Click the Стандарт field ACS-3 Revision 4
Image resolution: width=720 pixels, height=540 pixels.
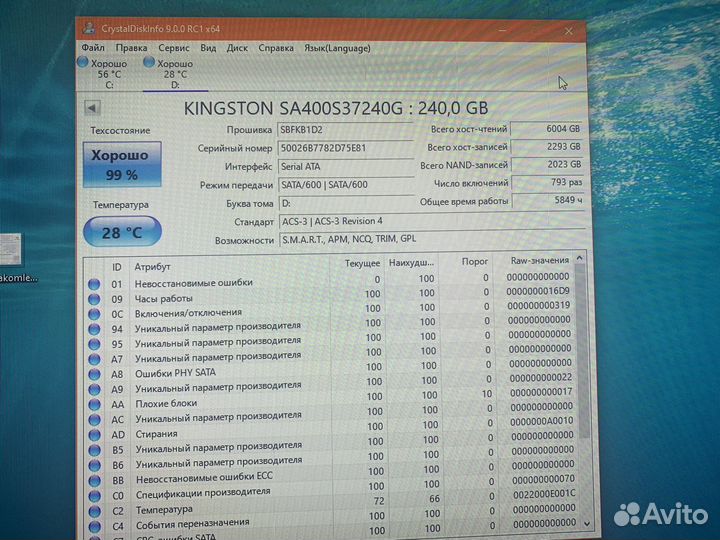point(432,221)
